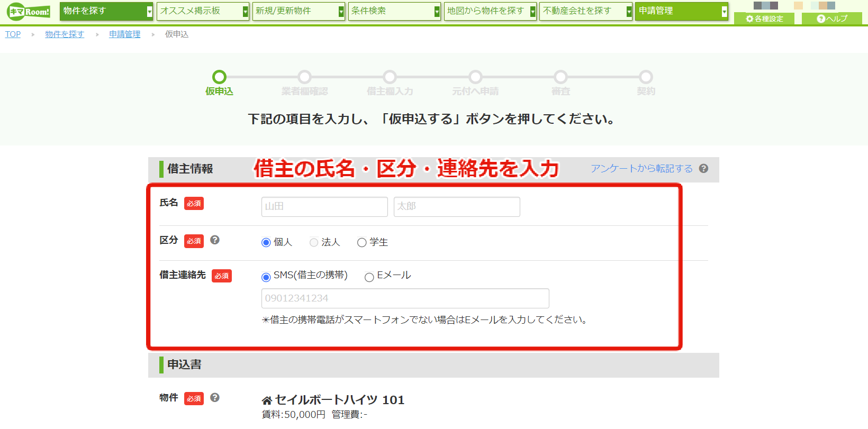This screenshot has height=429, width=868.
Task: Click the 仮申込 step circle
Action: (219, 77)
